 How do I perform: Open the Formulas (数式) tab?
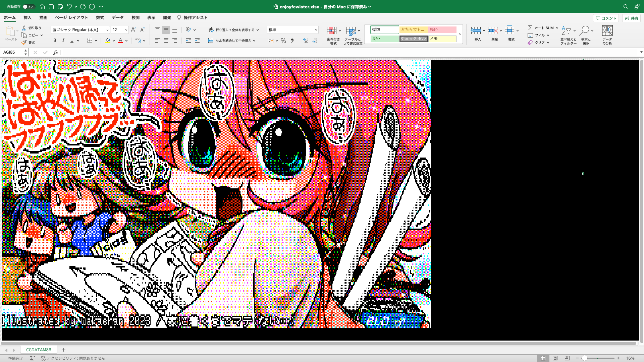[x=100, y=17]
